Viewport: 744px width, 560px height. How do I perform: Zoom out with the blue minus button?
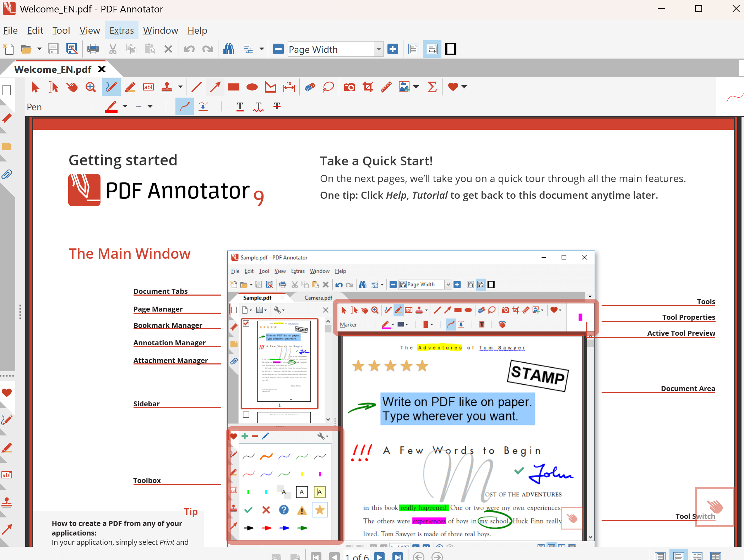[x=278, y=49]
